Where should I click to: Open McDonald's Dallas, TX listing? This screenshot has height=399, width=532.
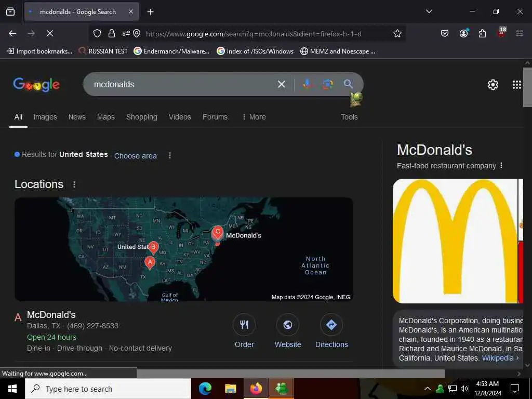tap(51, 315)
